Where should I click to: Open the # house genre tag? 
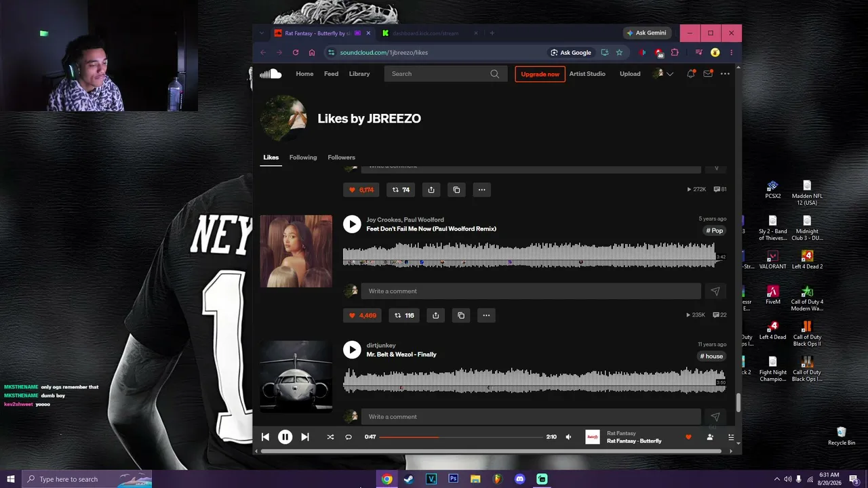[x=711, y=356]
